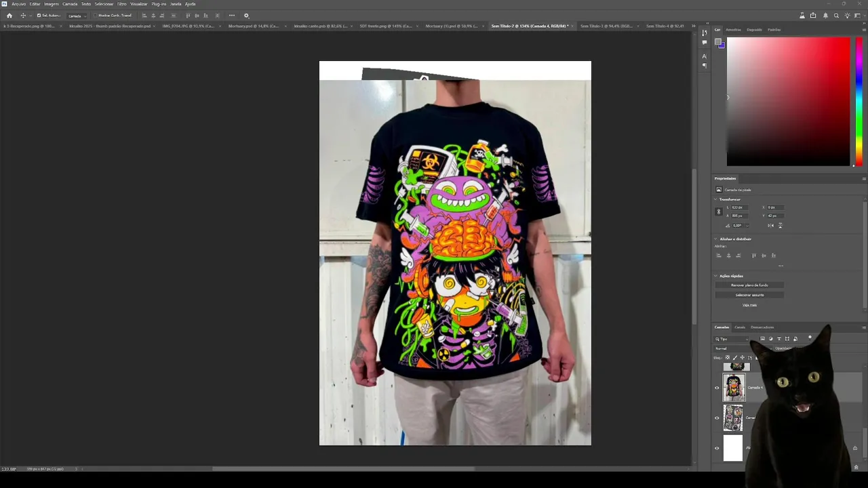Collapse the Alinhar e distribuir section
This screenshot has height=488, width=868.
pyautogui.click(x=715, y=239)
